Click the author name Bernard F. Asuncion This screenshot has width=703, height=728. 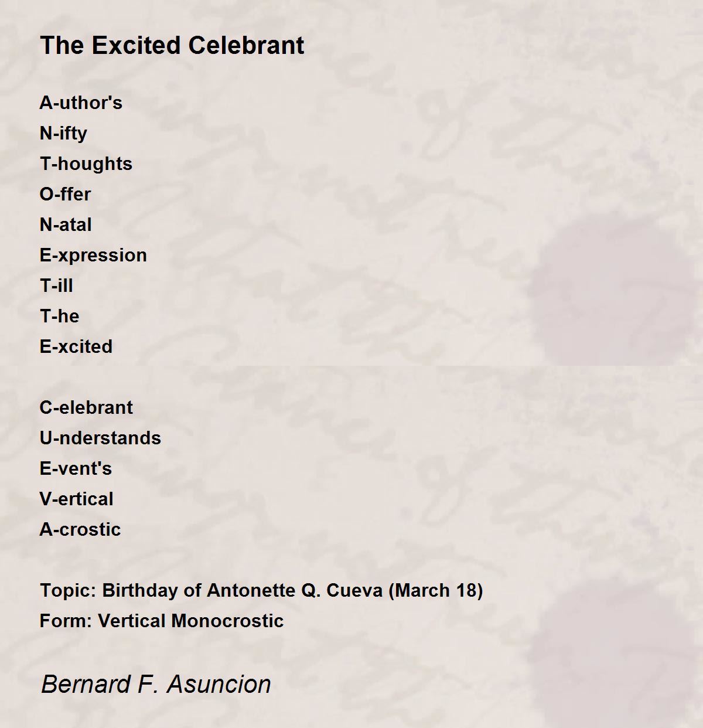click(156, 684)
